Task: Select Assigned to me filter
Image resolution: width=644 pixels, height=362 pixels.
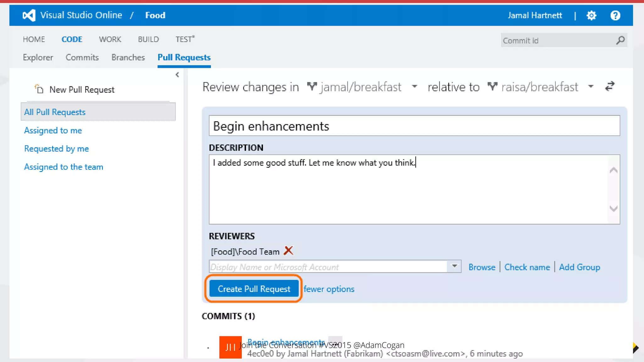Action: pyautogui.click(x=53, y=130)
